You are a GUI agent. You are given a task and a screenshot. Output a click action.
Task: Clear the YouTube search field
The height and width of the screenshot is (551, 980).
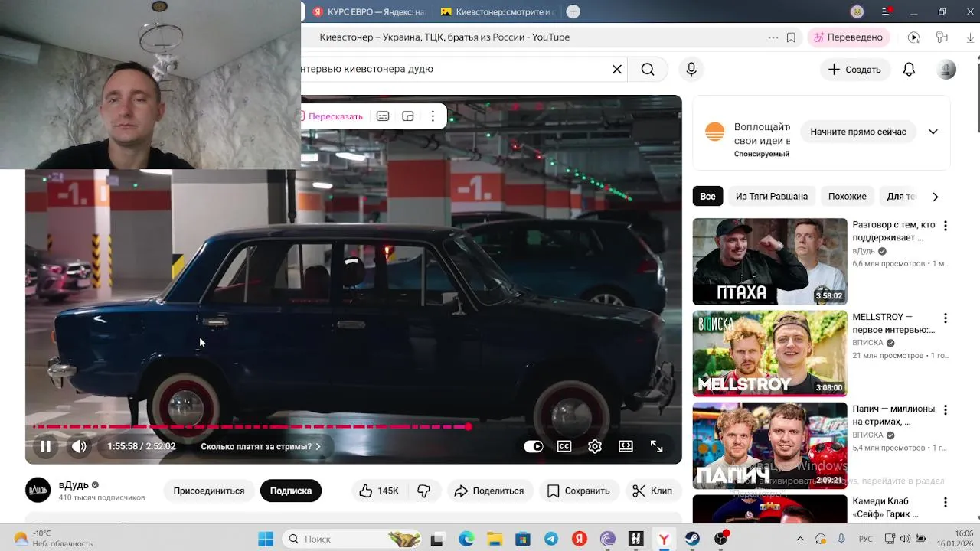coord(617,70)
